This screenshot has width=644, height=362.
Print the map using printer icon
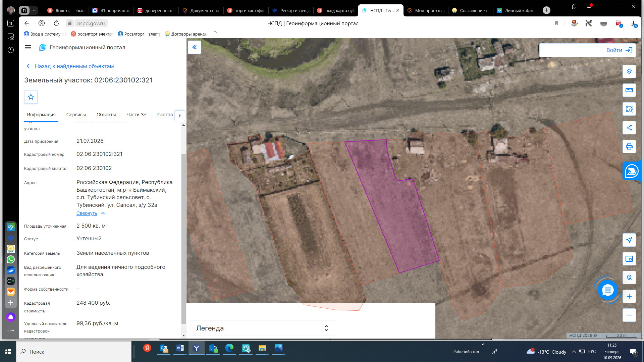click(629, 146)
